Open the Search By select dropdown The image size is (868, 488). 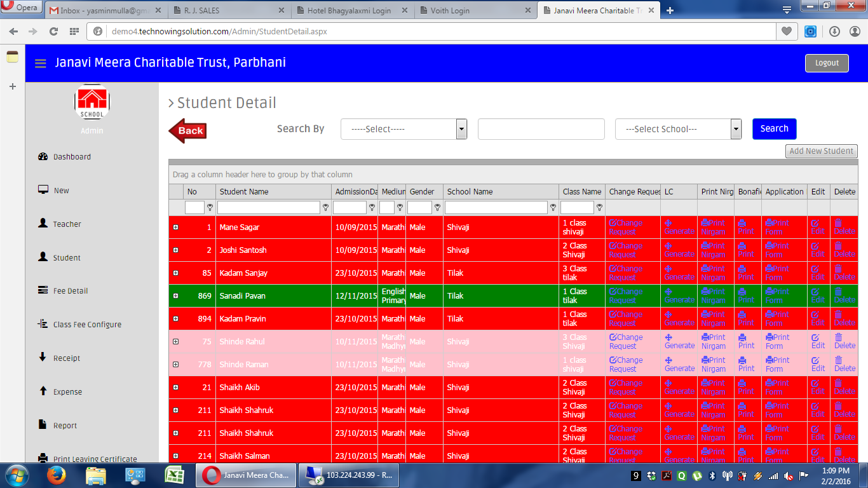(x=403, y=129)
